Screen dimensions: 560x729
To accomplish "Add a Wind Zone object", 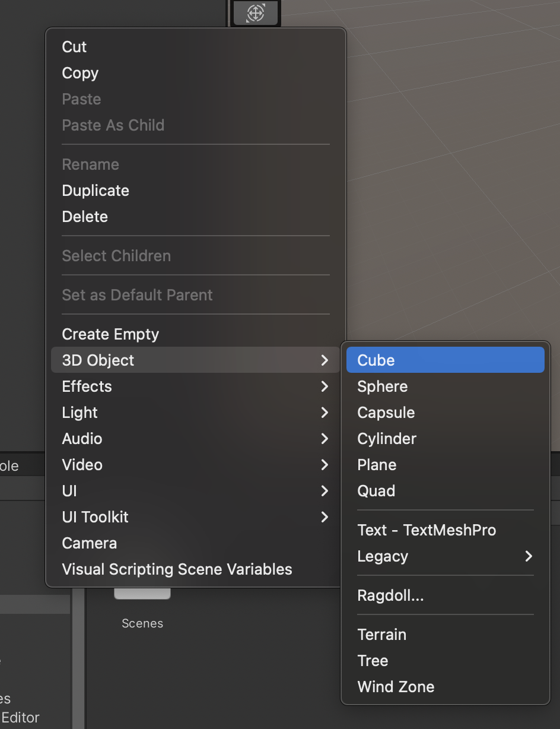I will click(x=396, y=687).
